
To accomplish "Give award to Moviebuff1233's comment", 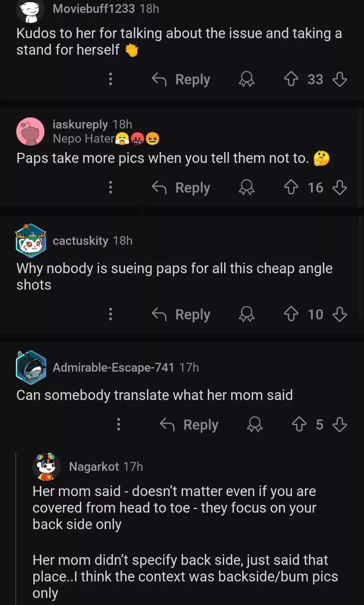I will [x=246, y=79].
